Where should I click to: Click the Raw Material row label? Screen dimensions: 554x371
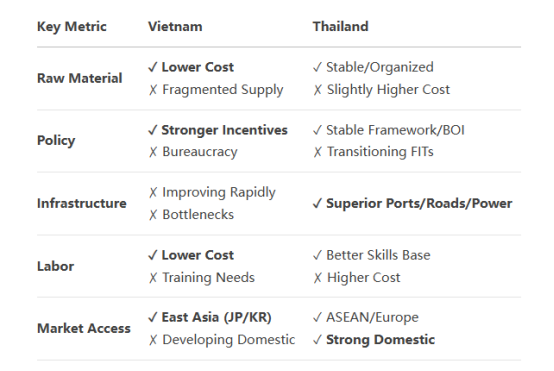[x=79, y=78]
